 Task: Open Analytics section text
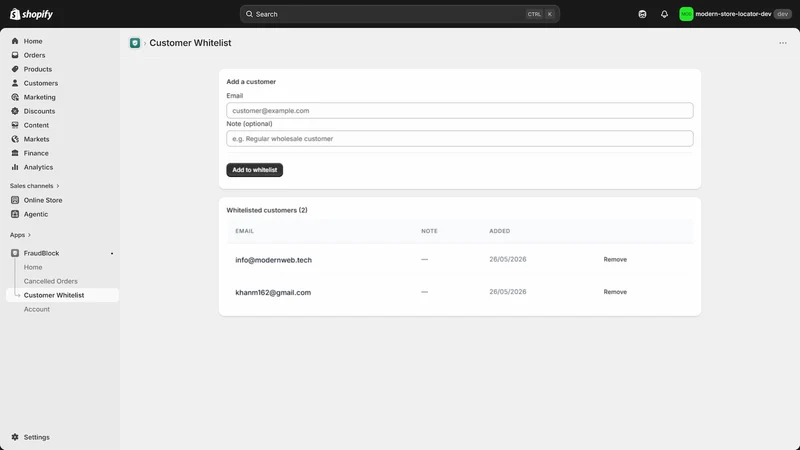(x=38, y=167)
